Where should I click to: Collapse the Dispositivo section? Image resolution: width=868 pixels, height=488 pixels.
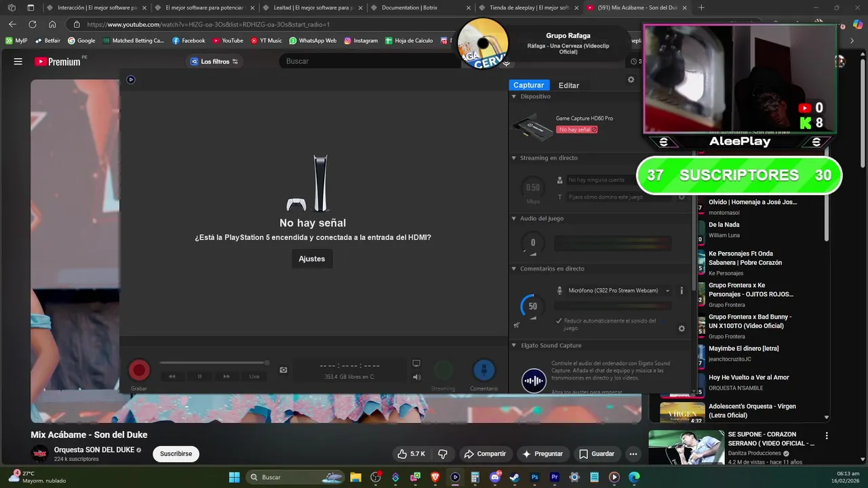click(x=513, y=96)
